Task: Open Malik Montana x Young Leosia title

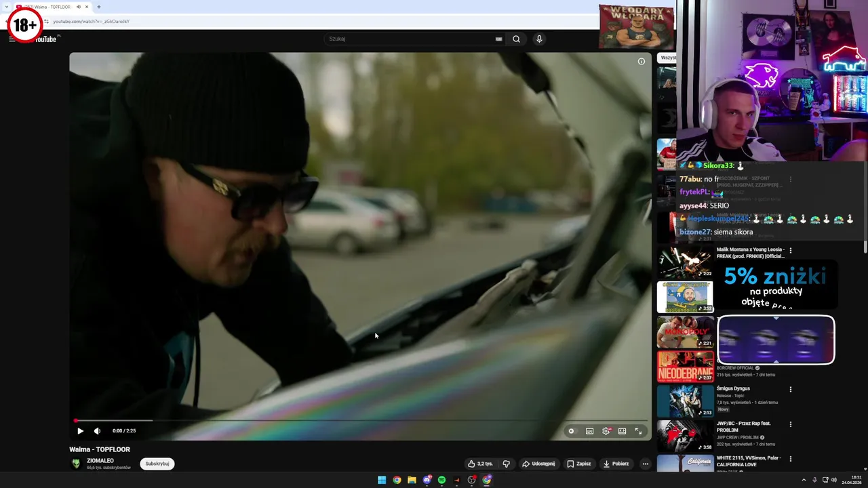Action: click(750, 253)
